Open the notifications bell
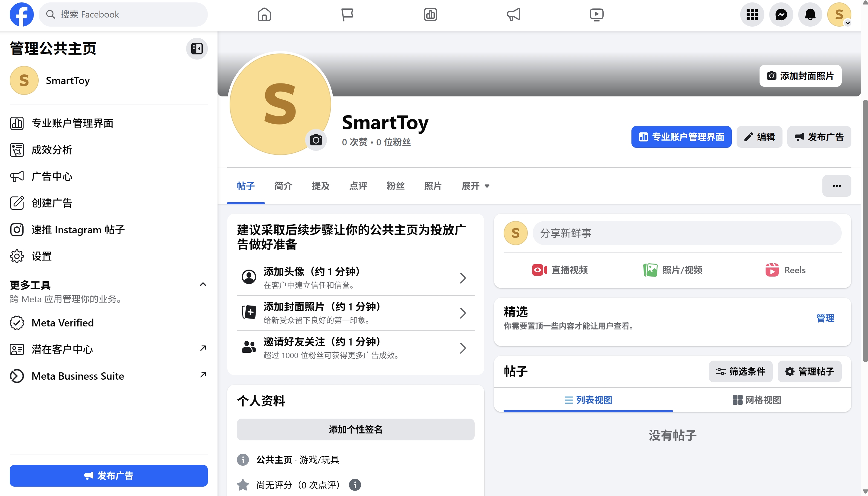 point(810,14)
